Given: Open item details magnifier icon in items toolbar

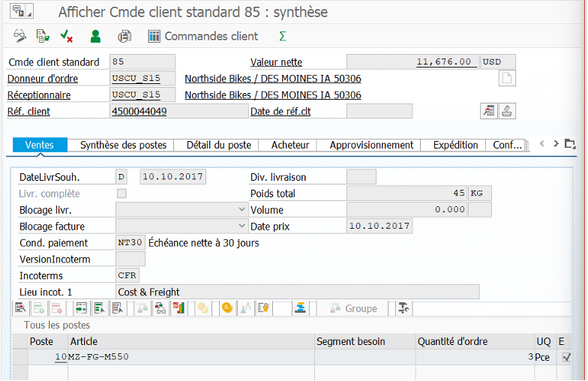Looking at the screenshot, I should pos(20,308).
